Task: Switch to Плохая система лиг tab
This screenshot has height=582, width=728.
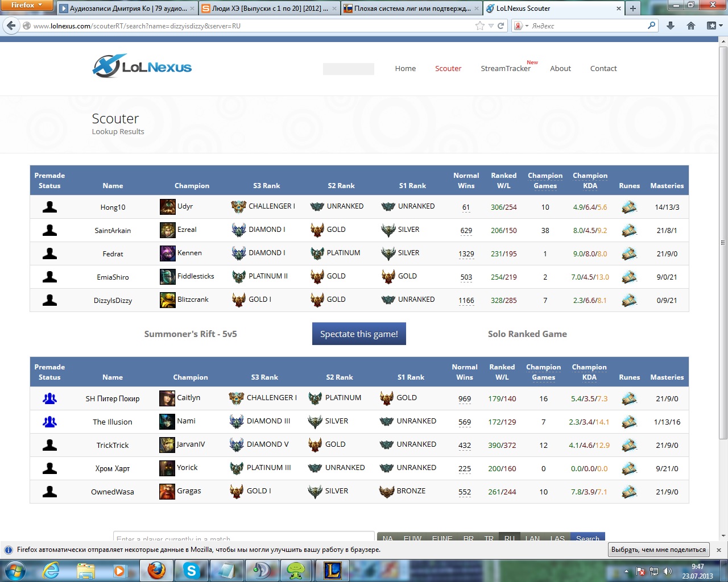Action: pos(412,9)
